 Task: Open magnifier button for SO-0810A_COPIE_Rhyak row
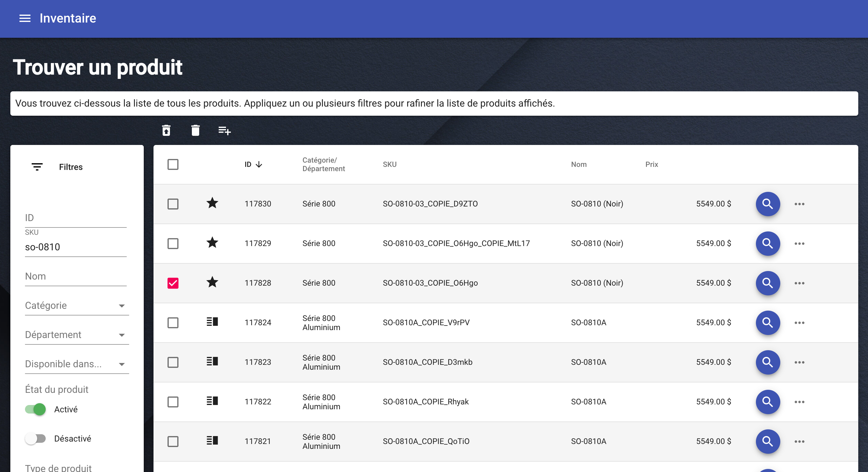767,402
